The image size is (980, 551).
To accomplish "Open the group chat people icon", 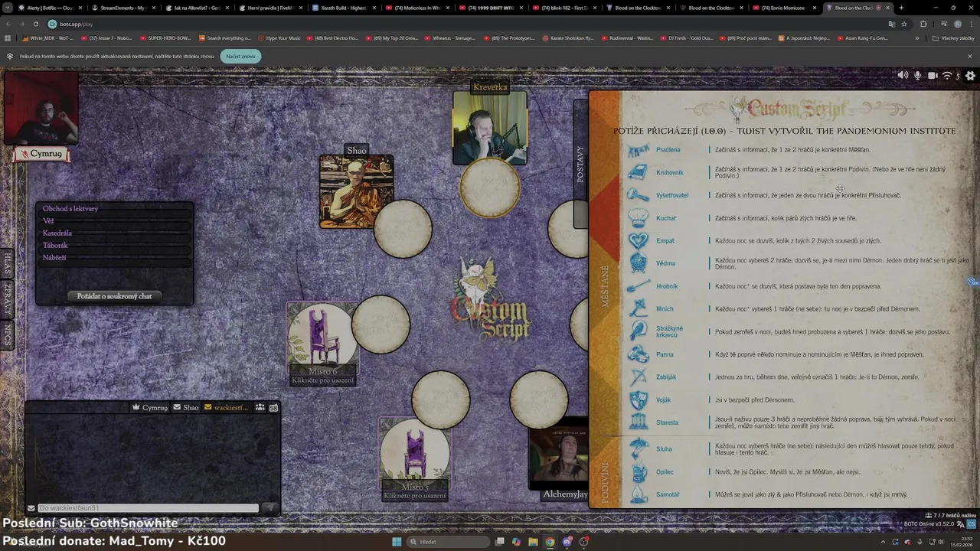I will point(260,407).
